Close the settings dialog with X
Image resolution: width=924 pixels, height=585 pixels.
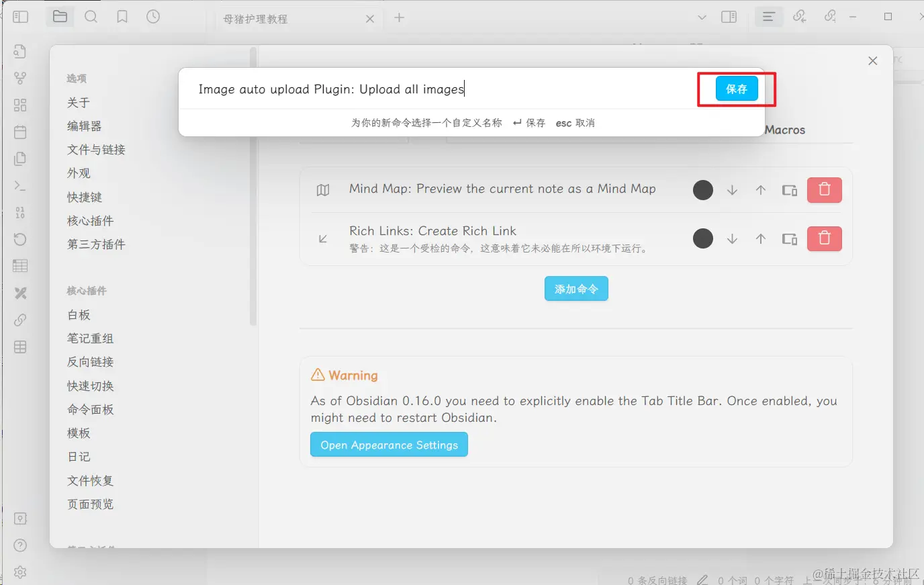tap(873, 61)
